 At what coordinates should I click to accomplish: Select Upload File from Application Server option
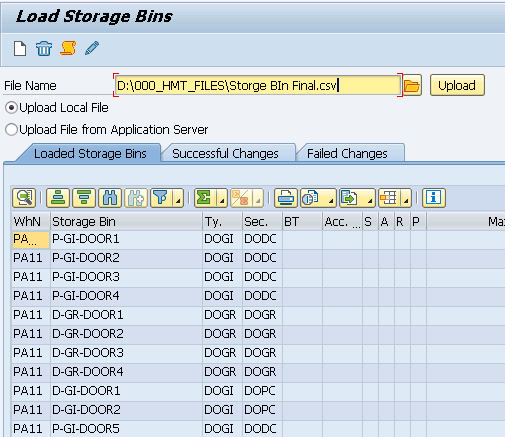click(11, 130)
